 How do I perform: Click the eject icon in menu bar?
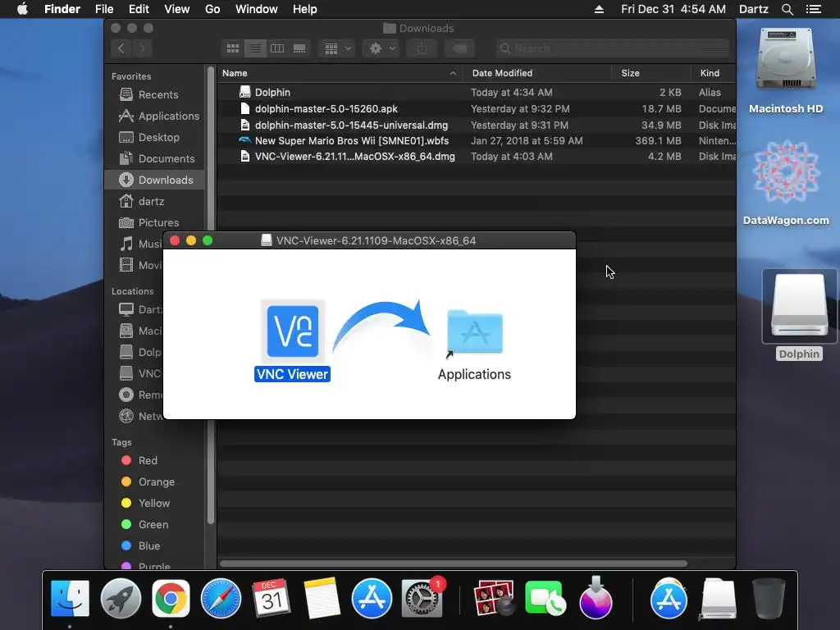599,9
